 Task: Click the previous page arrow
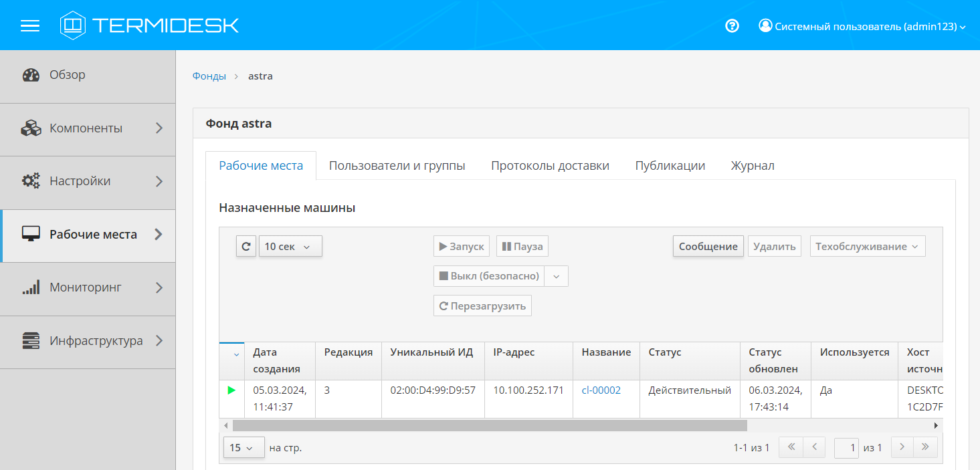[814, 447]
